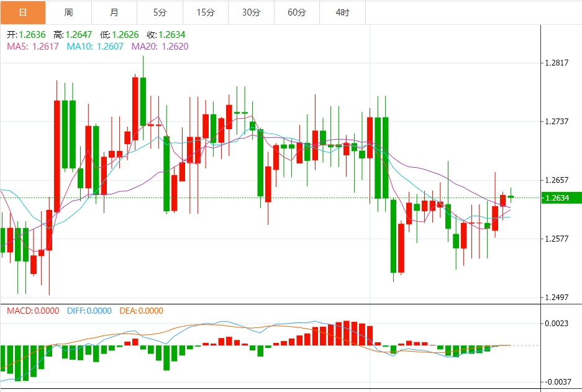Open the 30分 timeframe tab
Screen dimensions: 582x392
[x=252, y=12]
